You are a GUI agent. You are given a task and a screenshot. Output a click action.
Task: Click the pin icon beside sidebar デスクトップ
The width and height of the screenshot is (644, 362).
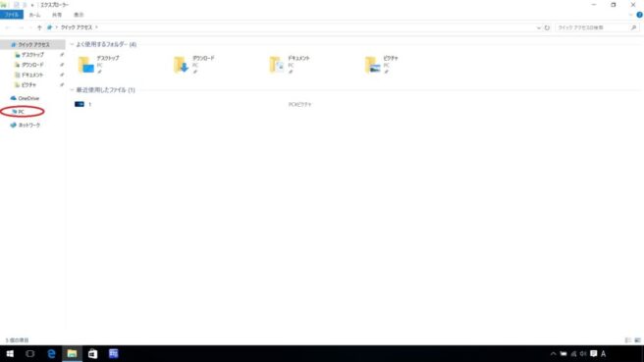coord(62,55)
